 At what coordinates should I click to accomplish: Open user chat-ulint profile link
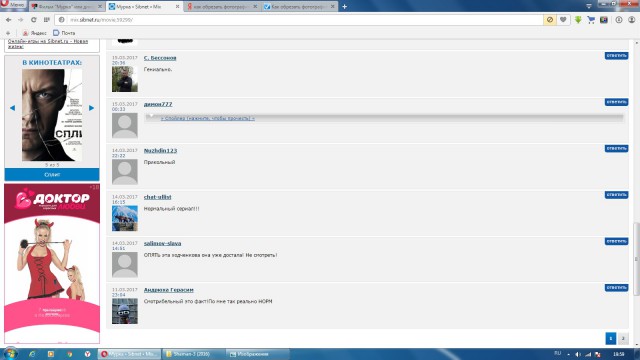(x=158, y=197)
